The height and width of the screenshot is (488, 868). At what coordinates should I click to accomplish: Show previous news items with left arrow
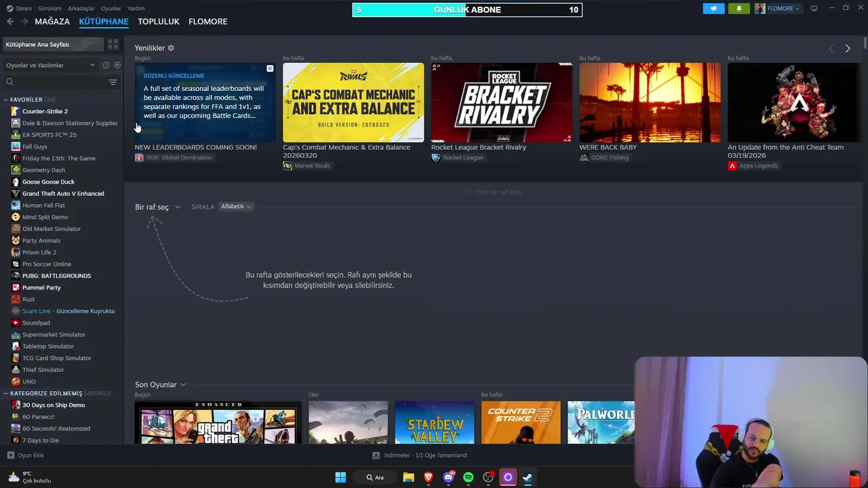[831, 48]
